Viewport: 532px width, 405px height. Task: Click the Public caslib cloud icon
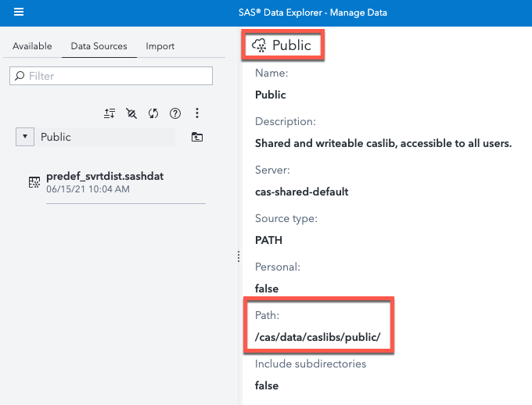point(258,46)
